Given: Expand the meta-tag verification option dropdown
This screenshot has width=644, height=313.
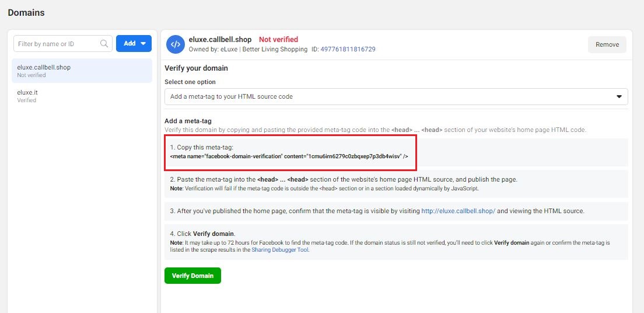Looking at the screenshot, I should point(396,96).
